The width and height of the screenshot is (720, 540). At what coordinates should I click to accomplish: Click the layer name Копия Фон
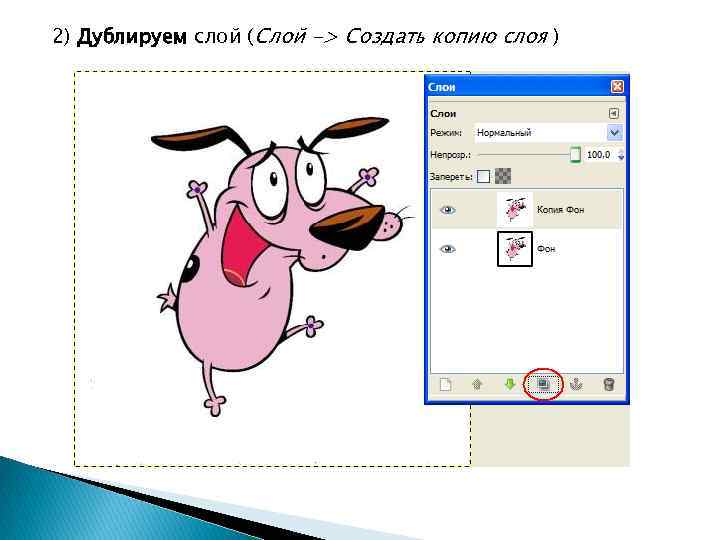[x=561, y=210]
